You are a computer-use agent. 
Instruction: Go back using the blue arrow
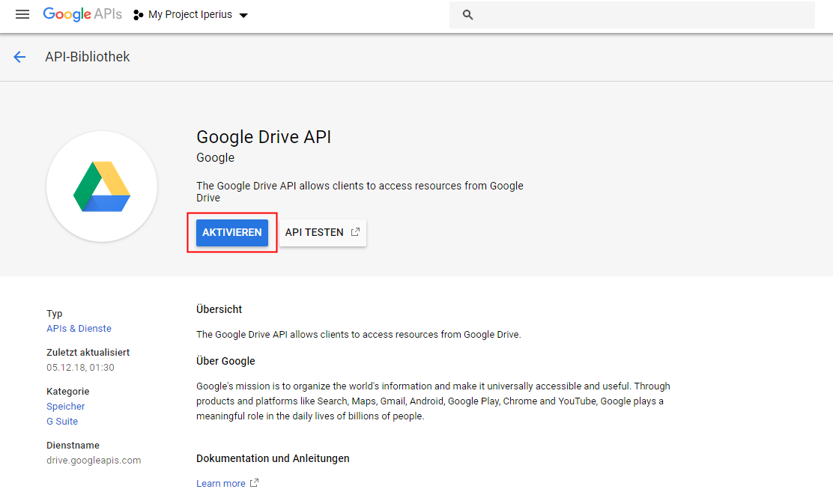click(19, 57)
